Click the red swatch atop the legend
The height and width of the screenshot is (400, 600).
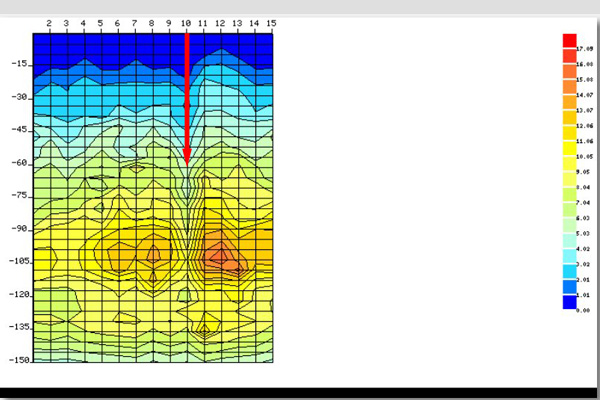pyautogui.click(x=569, y=40)
